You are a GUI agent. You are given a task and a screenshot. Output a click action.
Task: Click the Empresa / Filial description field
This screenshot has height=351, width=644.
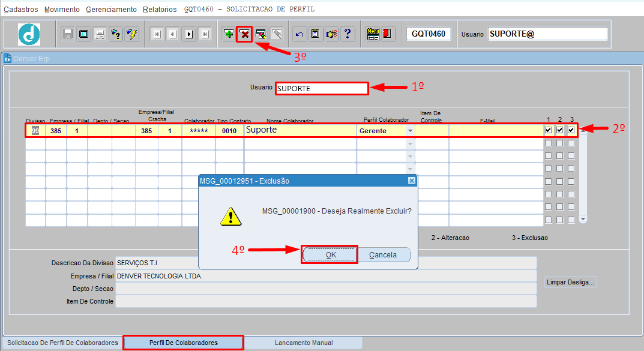pyautogui.click(x=326, y=276)
